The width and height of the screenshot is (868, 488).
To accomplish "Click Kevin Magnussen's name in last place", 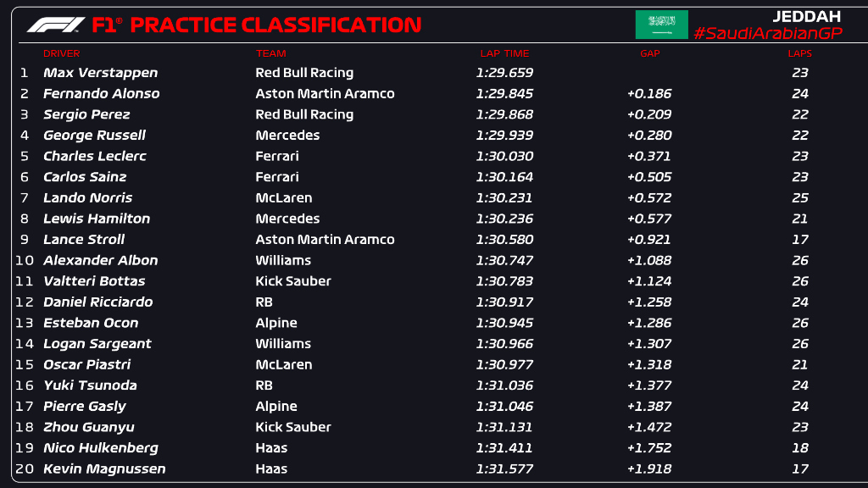I will [104, 469].
